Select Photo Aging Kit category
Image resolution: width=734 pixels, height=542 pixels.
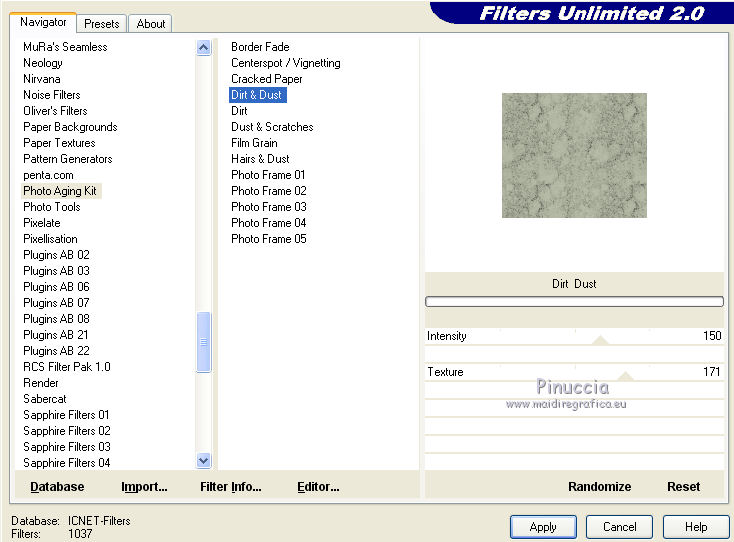(60, 191)
